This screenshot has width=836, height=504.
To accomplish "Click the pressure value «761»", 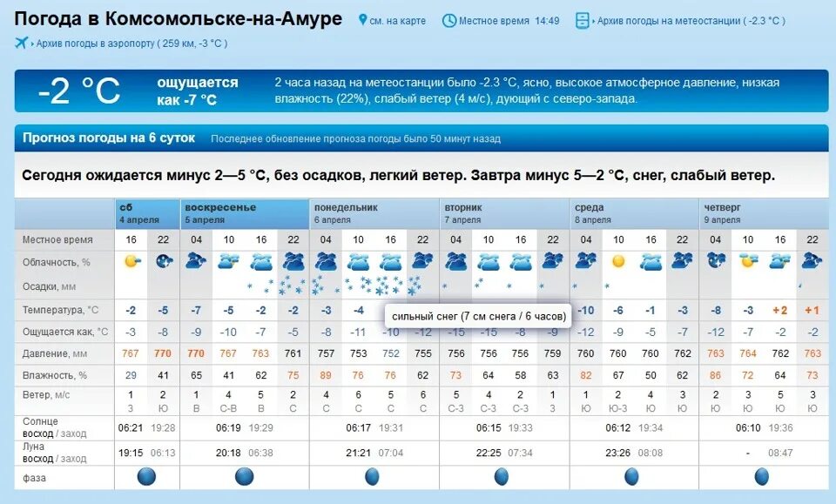I will (x=293, y=353).
